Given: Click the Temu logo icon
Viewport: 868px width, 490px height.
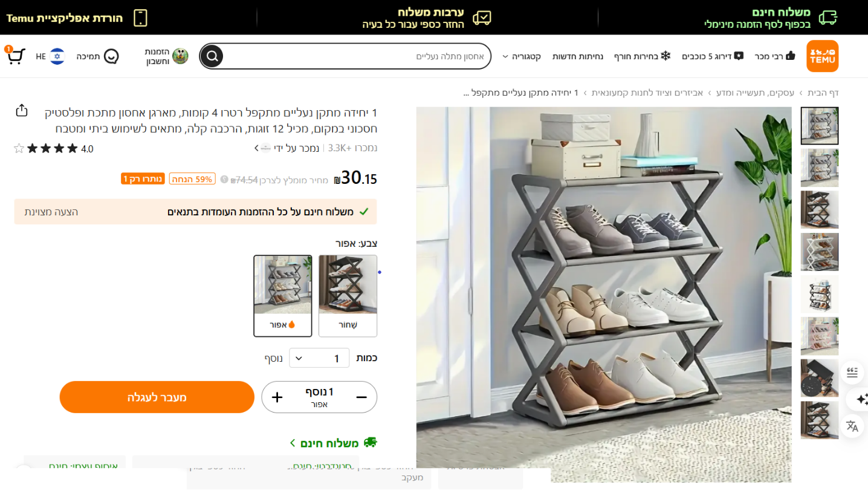Looking at the screenshot, I should click(x=822, y=56).
